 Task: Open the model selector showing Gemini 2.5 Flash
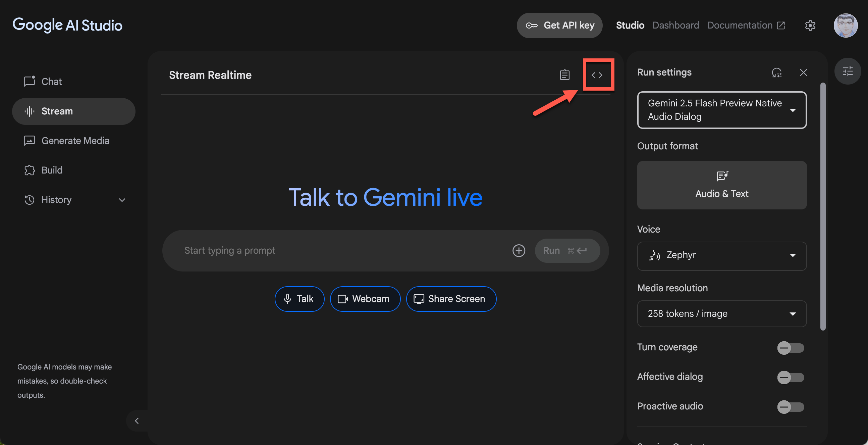721,110
